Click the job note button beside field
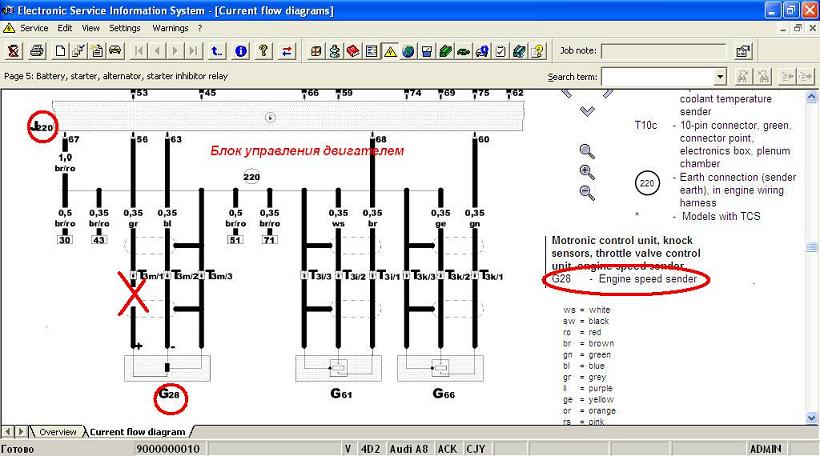Screen dimensions: 820x456 [x=743, y=51]
